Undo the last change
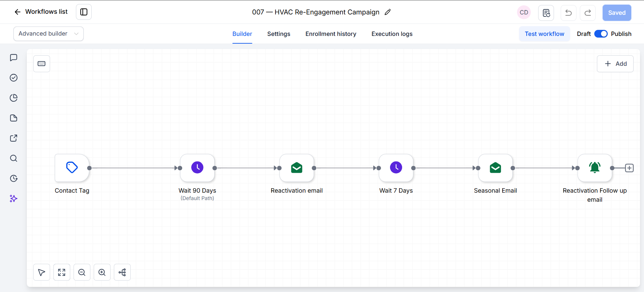 [x=568, y=13]
